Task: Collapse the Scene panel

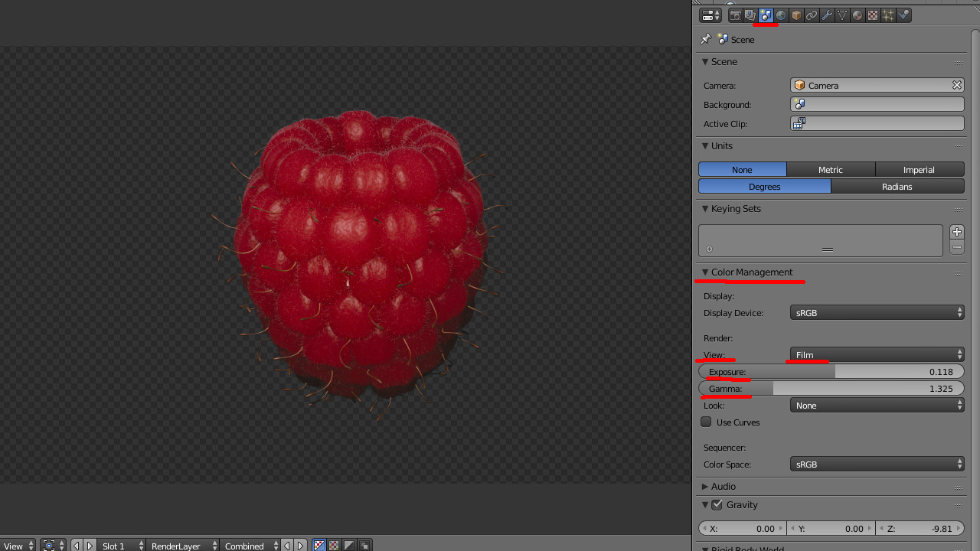Action: (705, 62)
